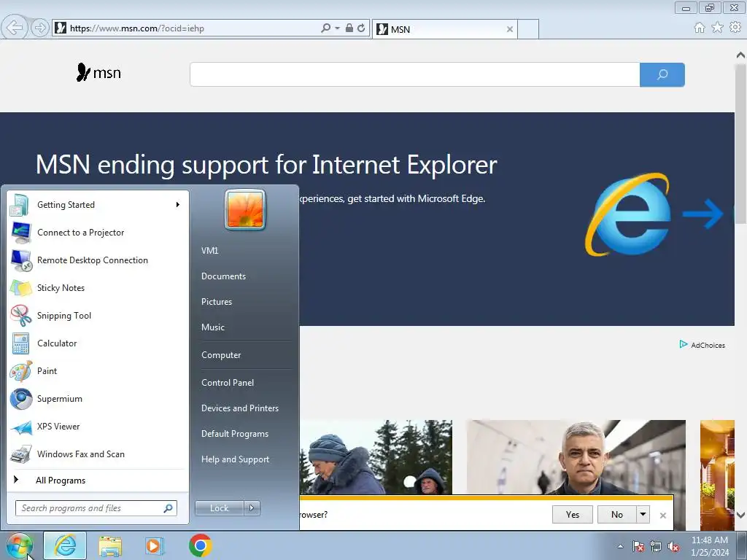Click the IE forward arrow button
This screenshot has width=747, height=560.
pos(40,28)
